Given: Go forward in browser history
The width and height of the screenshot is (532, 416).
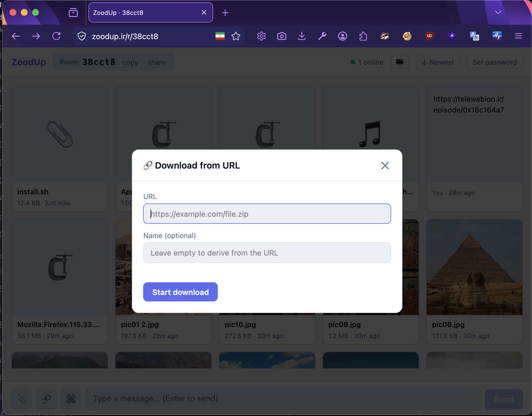Looking at the screenshot, I should tap(36, 36).
